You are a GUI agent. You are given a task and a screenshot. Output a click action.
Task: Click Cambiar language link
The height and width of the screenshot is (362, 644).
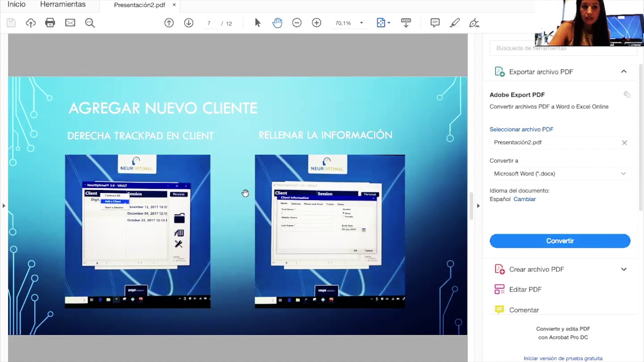point(524,199)
